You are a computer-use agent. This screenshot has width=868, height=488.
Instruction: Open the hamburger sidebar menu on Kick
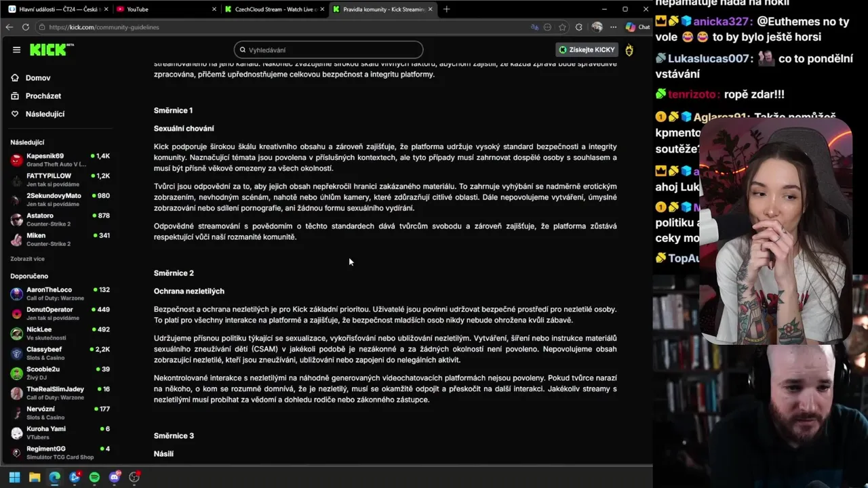[16, 49]
